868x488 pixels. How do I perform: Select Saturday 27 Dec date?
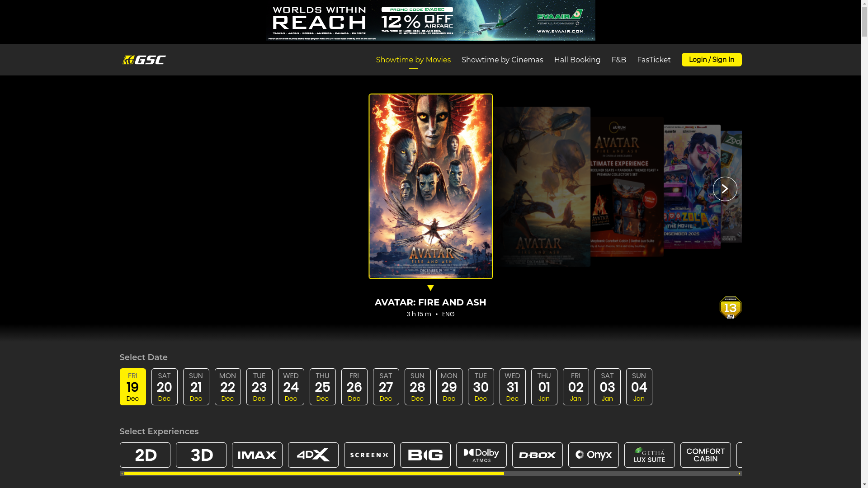pos(386,387)
